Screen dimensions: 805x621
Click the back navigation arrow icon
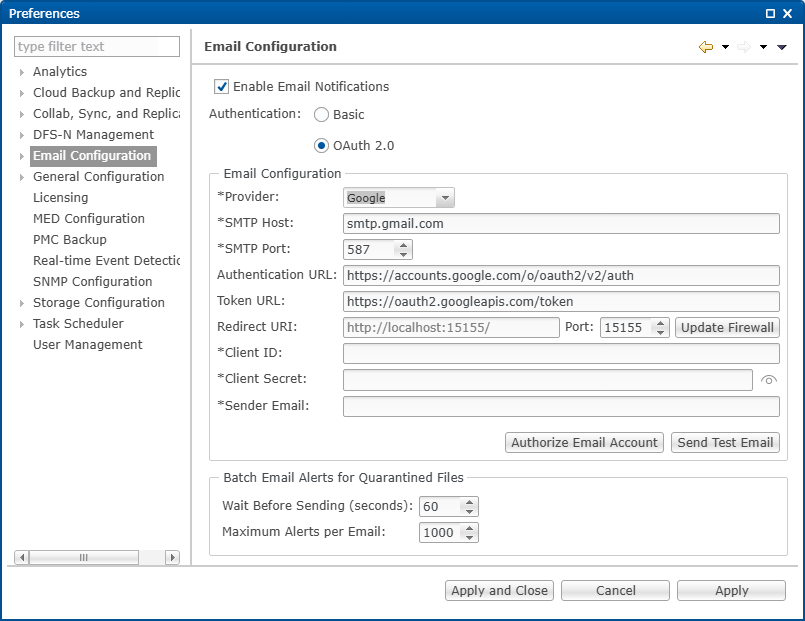click(x=705, y=47)
